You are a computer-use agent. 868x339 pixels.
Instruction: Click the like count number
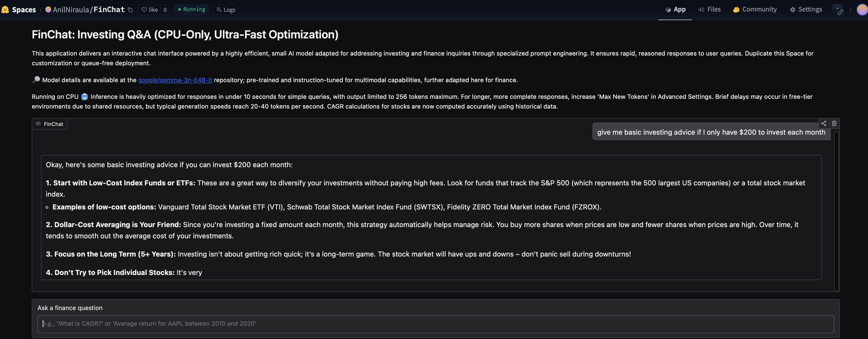[165, 10]
